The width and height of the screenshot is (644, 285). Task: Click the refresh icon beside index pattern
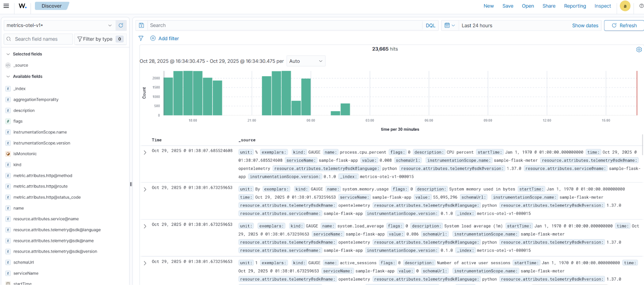tap(121, 25)
